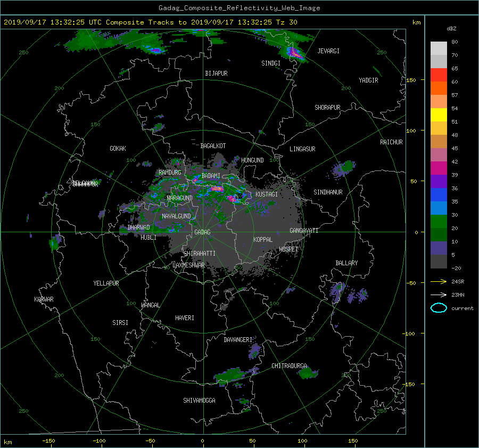
Task: Click the SIRSI label
Action: pyautogui.click(x=120, y=323)
